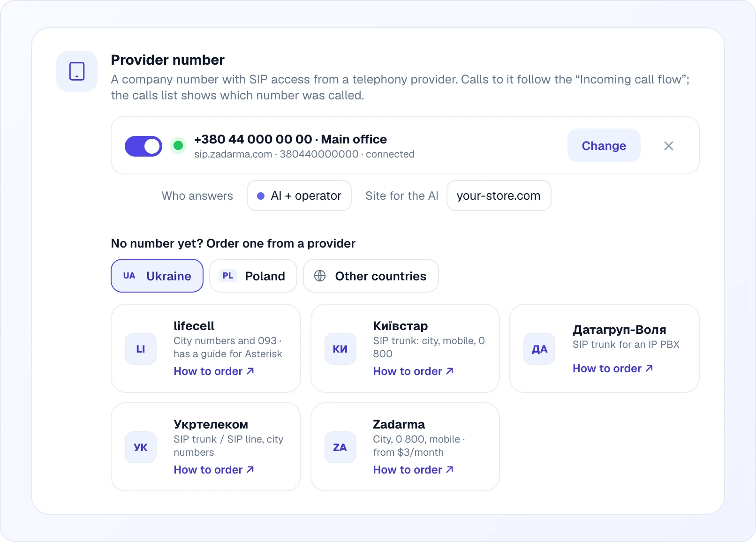Remove the number with the X icon
The width and height of the screenshot is (756, 542).
pos(669,146)
